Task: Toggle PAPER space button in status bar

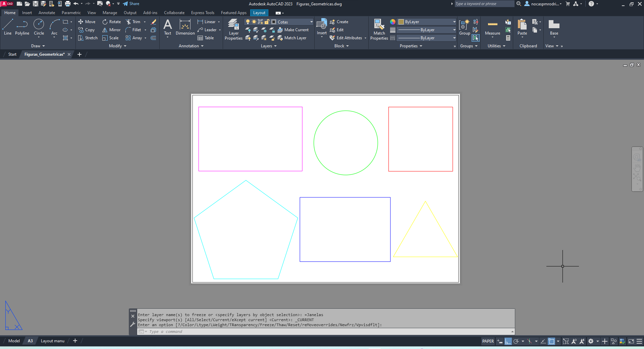Action: click(x=488, y=341)
